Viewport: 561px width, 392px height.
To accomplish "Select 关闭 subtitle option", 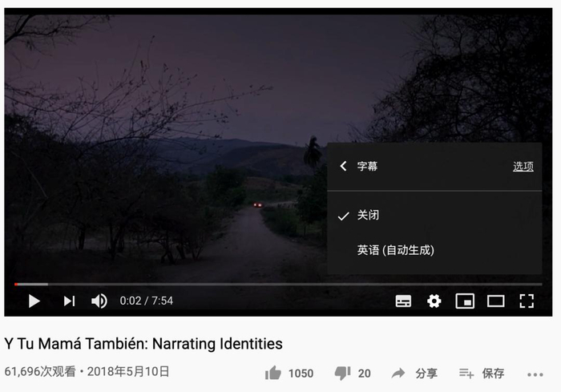I will [434, 215].
